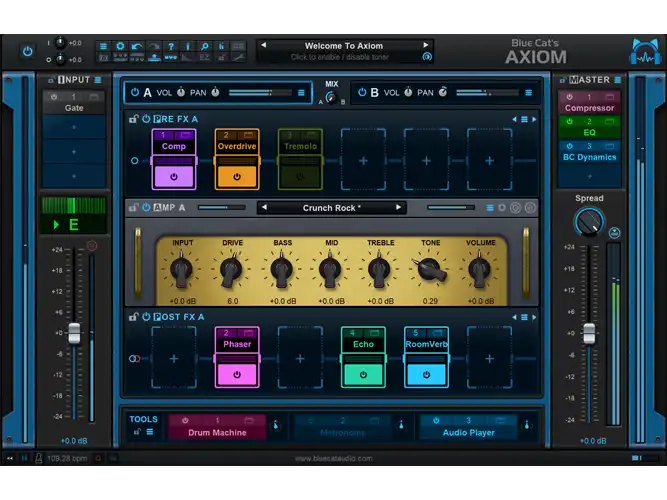Toggle the Overdrive pedal footswitch
Viewport: 667px width, 500px height.
pyautogui.click(x=237, y=177)
